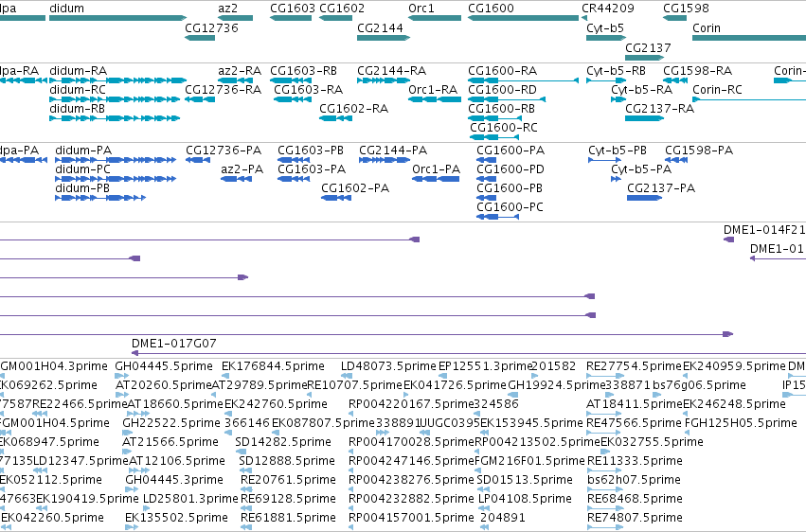
Task: Click the "Cyt-b5" gene label
Action: [604, 28]
